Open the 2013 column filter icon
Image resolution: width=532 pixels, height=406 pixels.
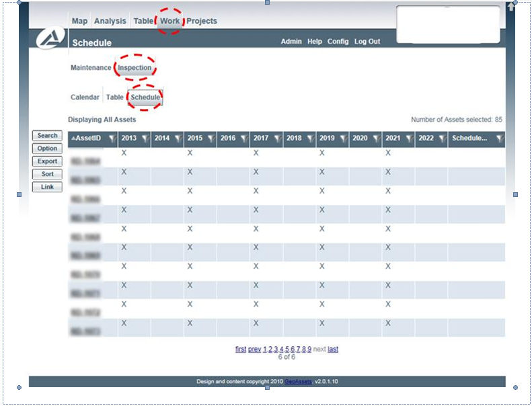coord(145,138)
